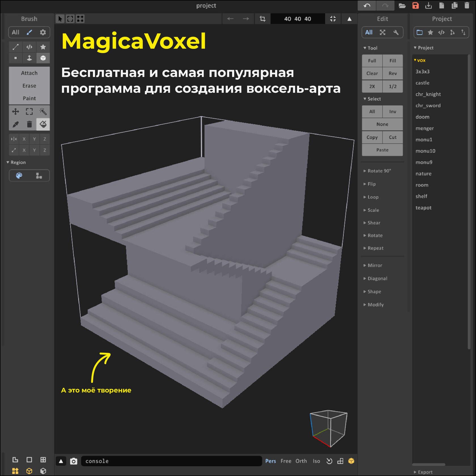Click the 40 40 40 model size field
Viewport: 476px width, 476px height.
[297, 19]
